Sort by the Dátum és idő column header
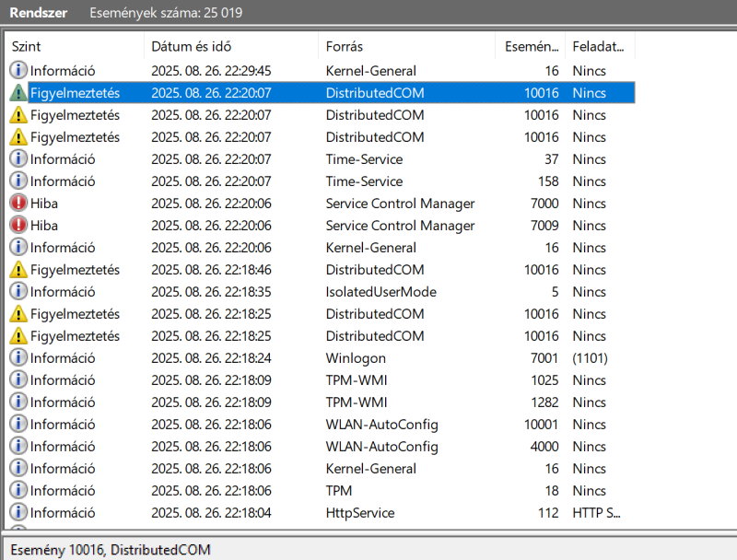 [x=231, y=46]
